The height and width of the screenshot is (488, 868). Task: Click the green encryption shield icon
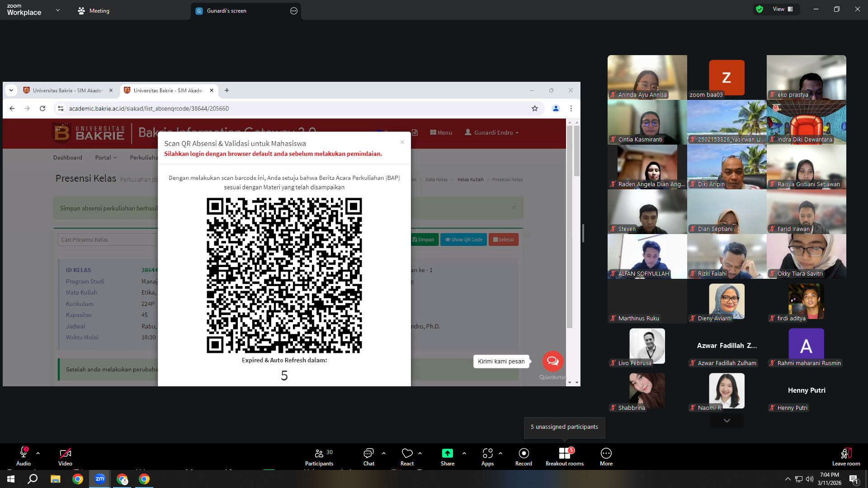[x=759, y=9]
